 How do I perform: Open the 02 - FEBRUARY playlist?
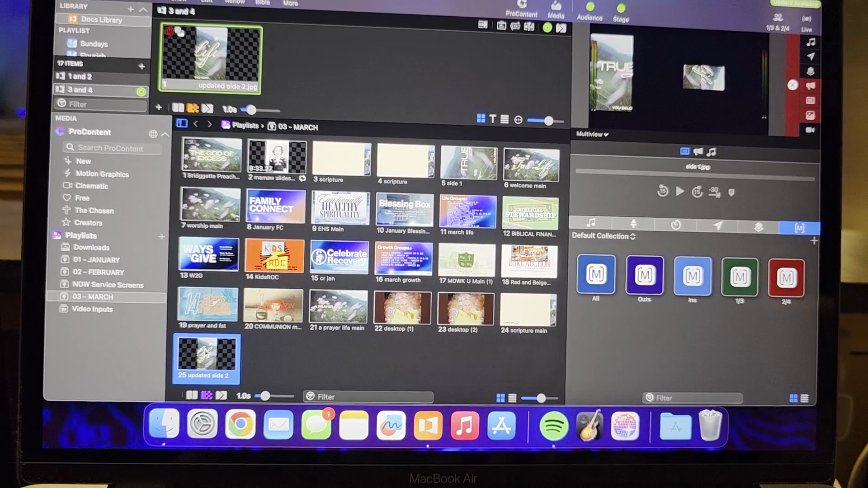tap(98, 272)
